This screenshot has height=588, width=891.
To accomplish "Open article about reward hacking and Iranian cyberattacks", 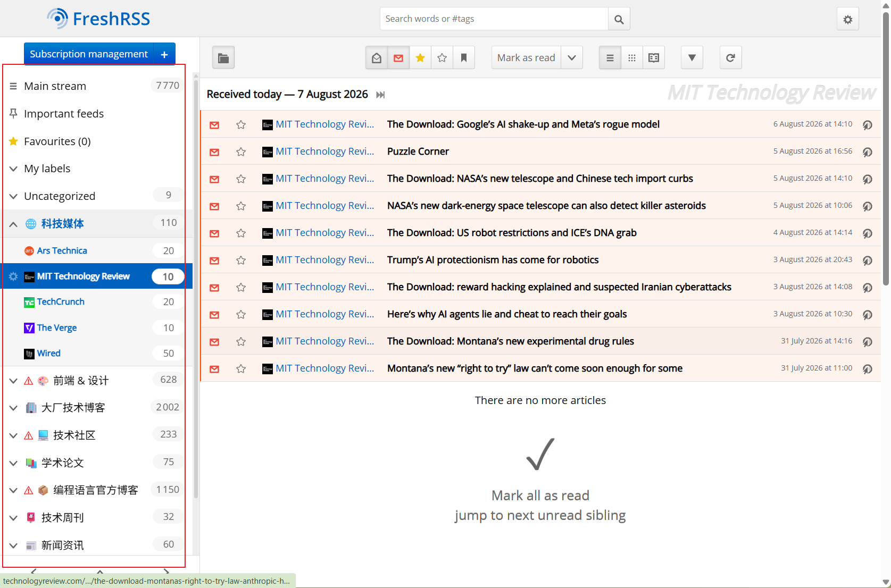I will [x=559, y=287].
